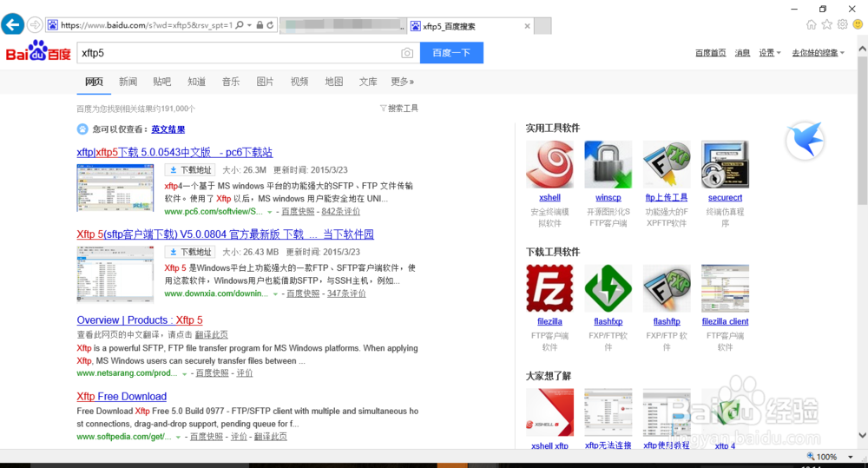
Task: Click the pc6 result screenshot thumbnail
Action: click(x=115, y=188)
